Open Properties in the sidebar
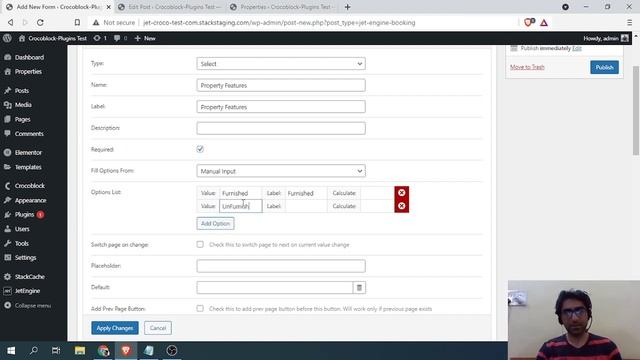Image resolution: width=640 pixels, height=360 pixels. tap(28, 71)
